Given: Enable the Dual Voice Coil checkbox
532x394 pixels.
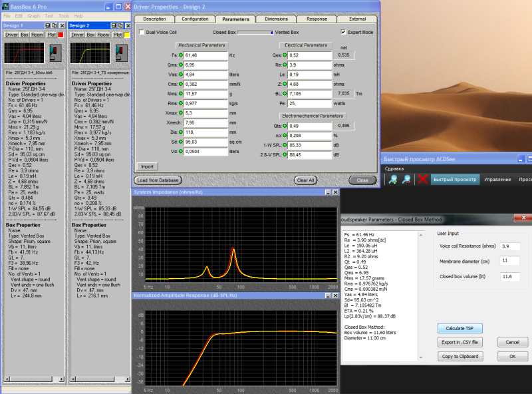Looking at the screenshot, I should tap(141, 32).
